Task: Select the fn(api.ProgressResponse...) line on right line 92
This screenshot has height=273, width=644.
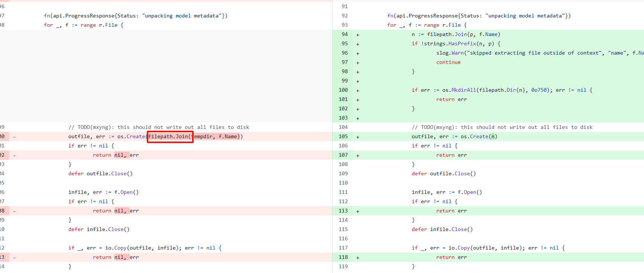Action: coord(479,16)
